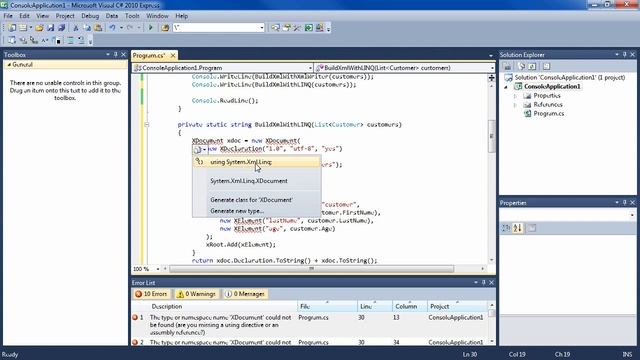Click the Cut scissors icon
Screen dimensions: 640x360
tap(76, 28)
